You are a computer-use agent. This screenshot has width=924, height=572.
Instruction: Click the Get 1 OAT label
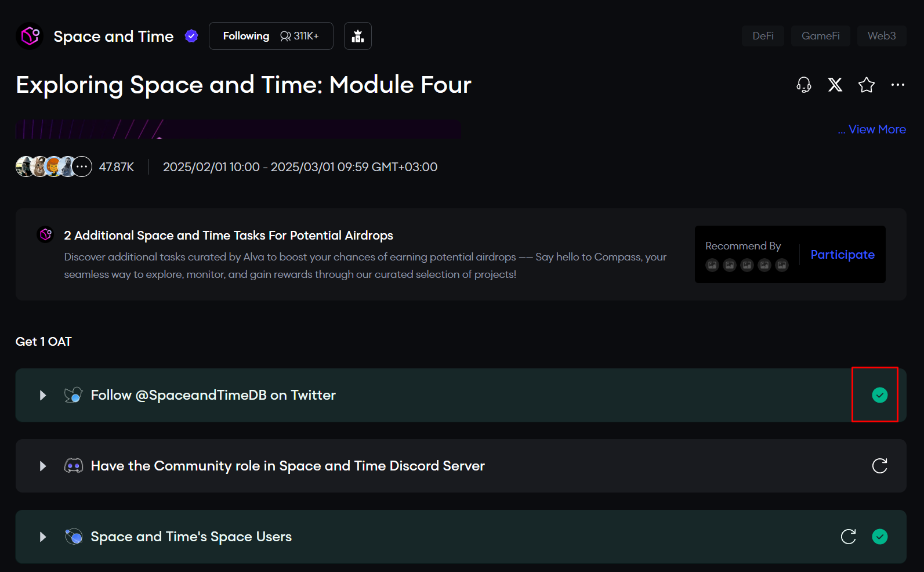coord(44,342)
